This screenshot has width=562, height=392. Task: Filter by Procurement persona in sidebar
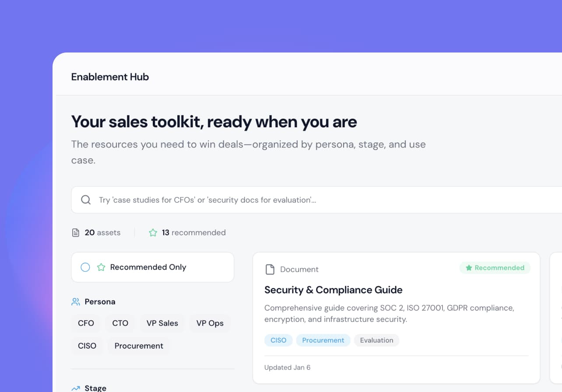click(139, 346)
